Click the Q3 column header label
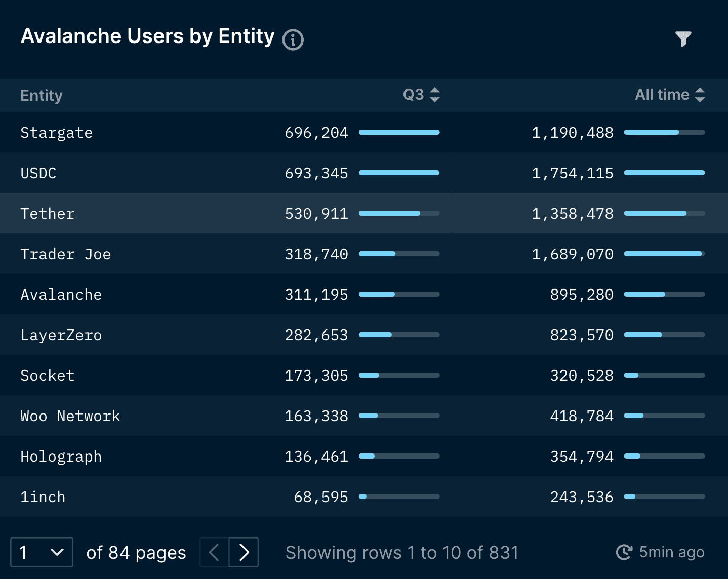This screenshot has width=728, height=579. (x=413, y=95)
